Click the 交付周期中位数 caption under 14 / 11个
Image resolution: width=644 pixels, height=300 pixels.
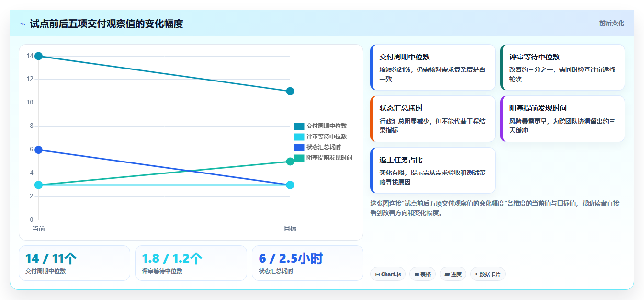[x=45, y=271]
